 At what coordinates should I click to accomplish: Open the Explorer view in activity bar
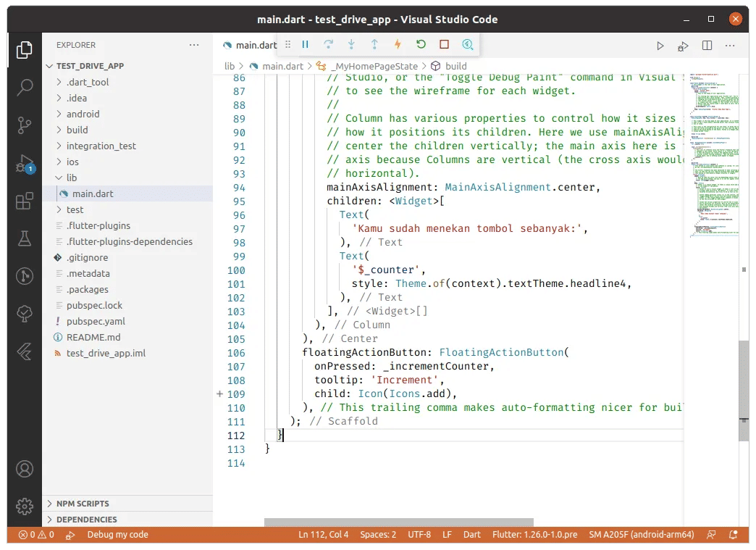(x=24, y=50)
